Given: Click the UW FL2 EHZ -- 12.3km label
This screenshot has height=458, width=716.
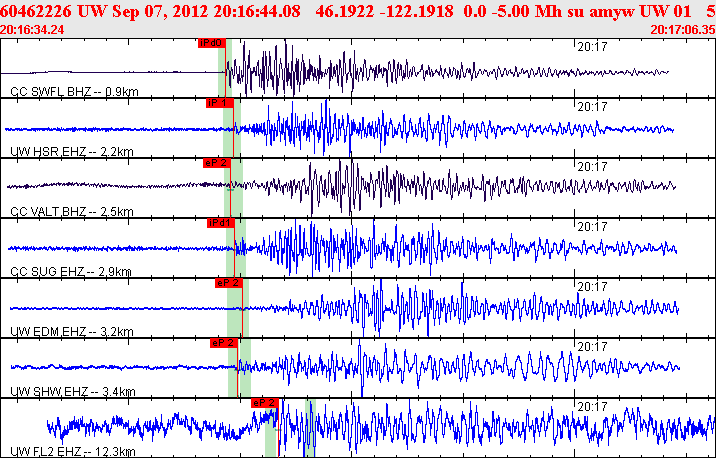Looking at the screenshot, I should 73,452.
